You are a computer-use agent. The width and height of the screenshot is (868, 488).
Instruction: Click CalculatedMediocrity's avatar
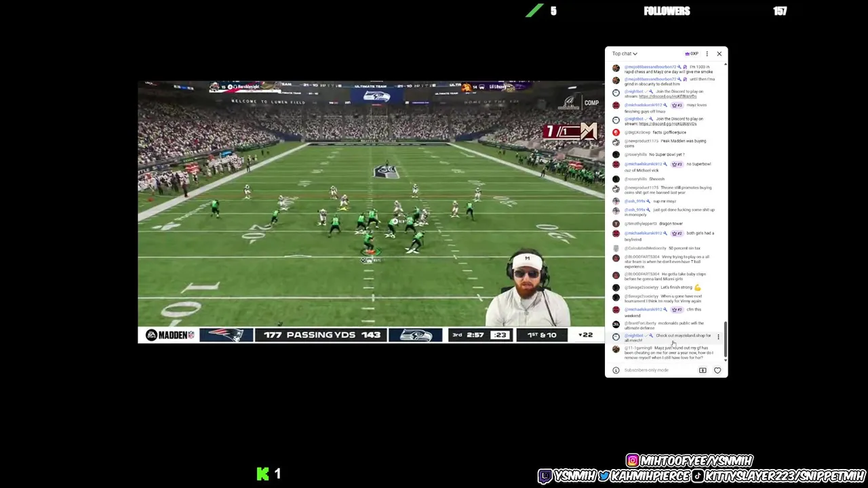(x=616, y=248)
